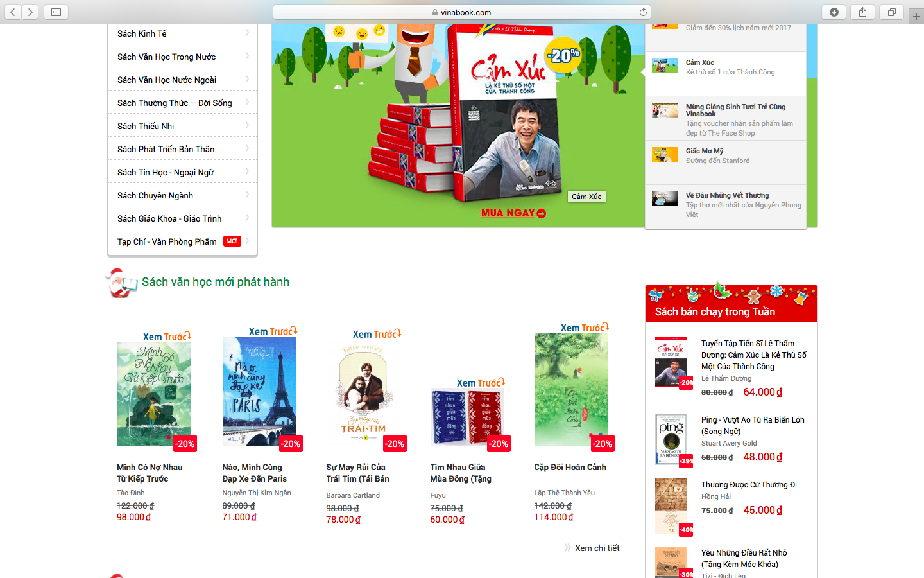This screenshot has height=578, width=924.
Task: Click the MUA NGAY banner button
Action: click(513, 213)
